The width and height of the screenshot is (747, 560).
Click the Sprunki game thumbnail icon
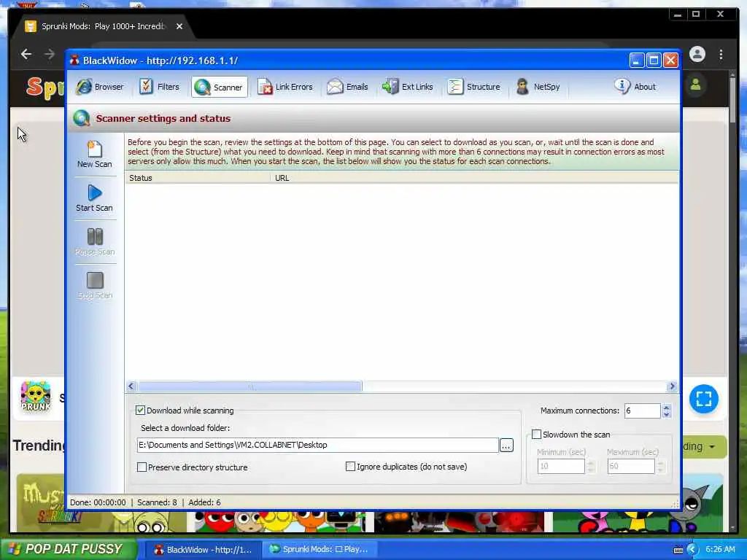[36, 396]
